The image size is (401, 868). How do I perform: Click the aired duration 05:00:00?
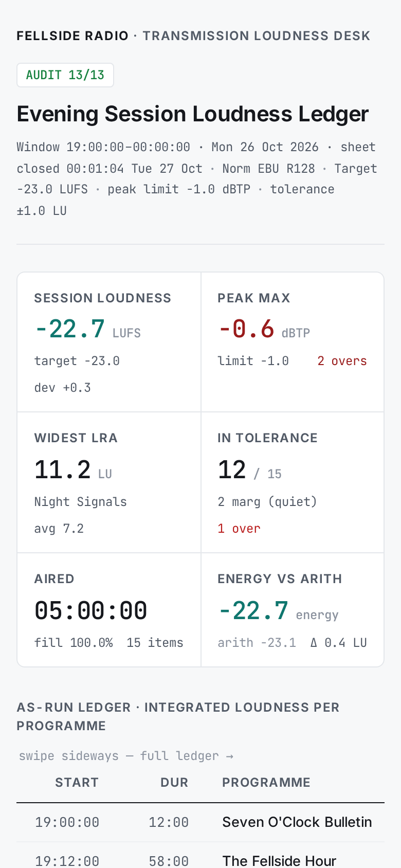[91, 611]
